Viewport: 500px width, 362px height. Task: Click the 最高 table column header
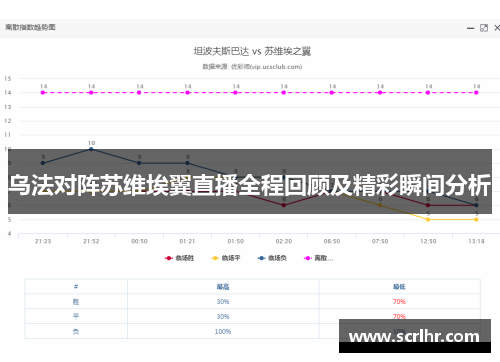(x=223, y=286)
